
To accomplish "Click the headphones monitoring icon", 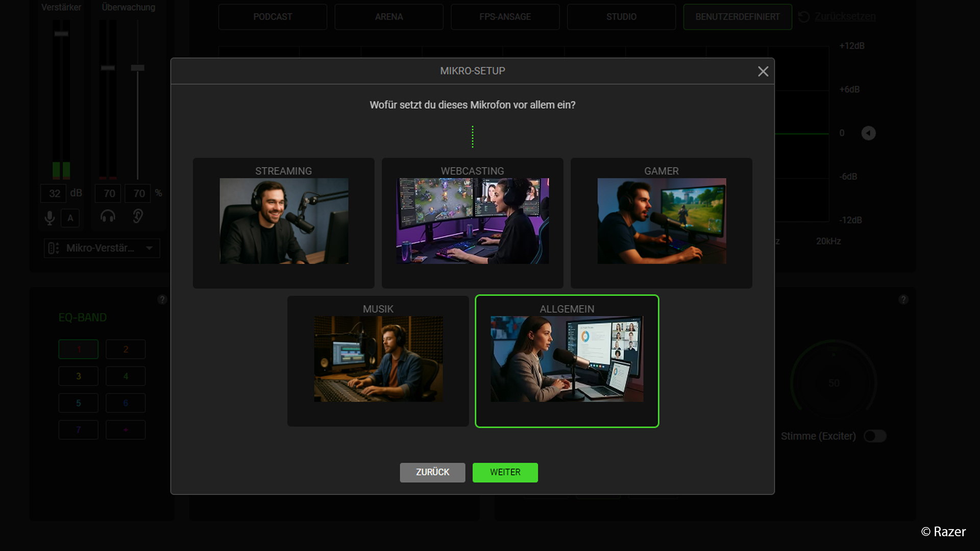I will (x=108, y=216).
